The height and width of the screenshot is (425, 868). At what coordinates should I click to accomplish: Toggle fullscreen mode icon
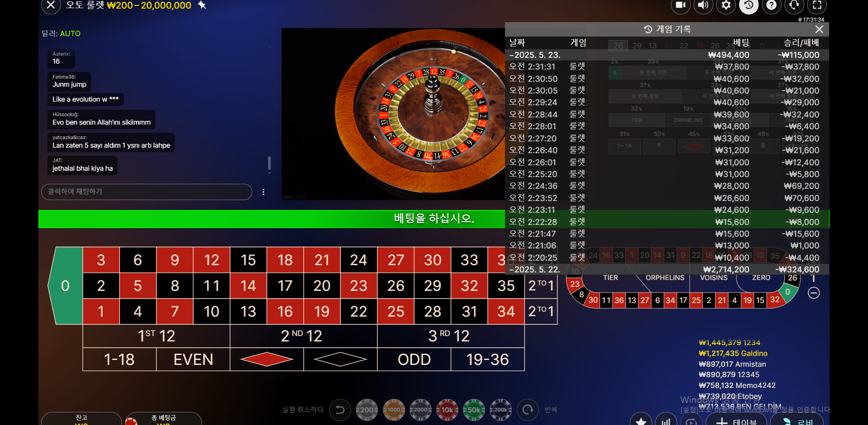tap(817, 5)
